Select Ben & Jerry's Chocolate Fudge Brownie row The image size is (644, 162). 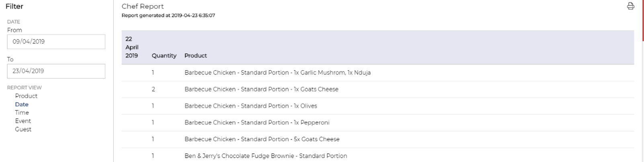click(378, 156)
